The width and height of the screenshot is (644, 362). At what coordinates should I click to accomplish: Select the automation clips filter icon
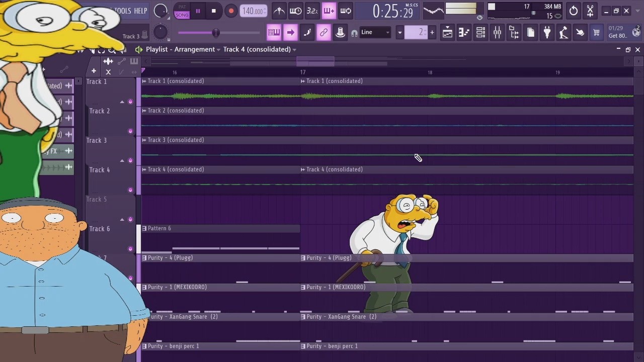pyautogui.click(x=121, y=61)
